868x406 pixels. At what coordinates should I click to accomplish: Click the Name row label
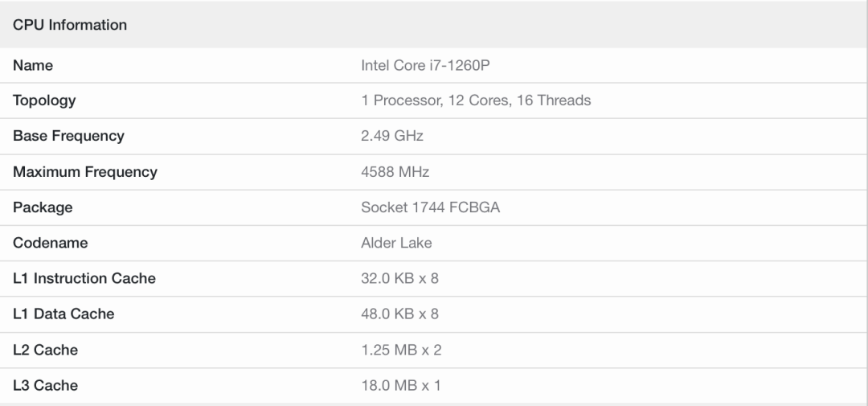tap(33, 65)
